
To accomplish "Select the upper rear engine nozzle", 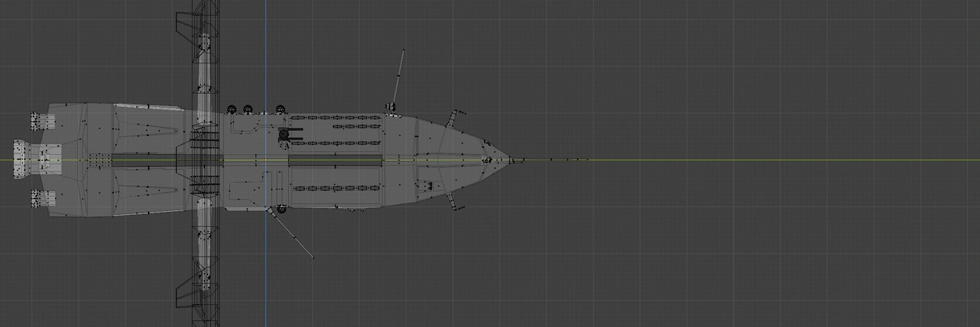I will pos(44,122).
